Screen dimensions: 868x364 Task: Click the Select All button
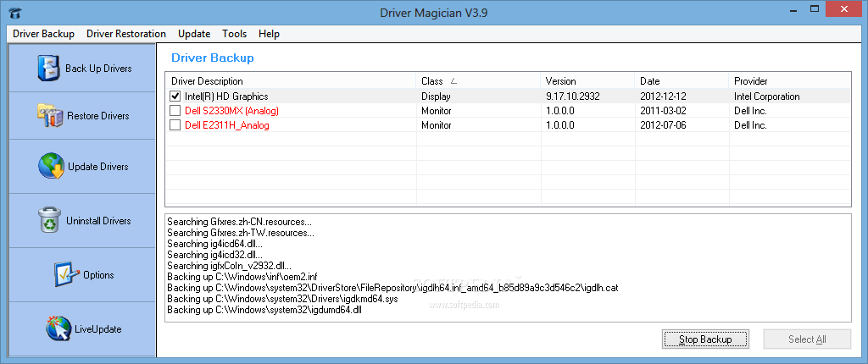pyautogui.click(x=807, y=339)
